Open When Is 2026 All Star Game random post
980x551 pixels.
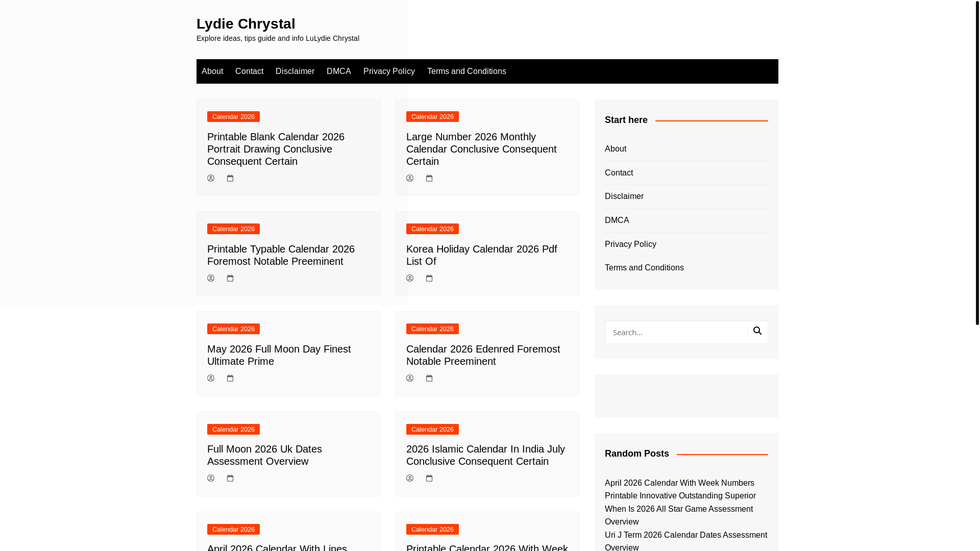coord(679,515)
